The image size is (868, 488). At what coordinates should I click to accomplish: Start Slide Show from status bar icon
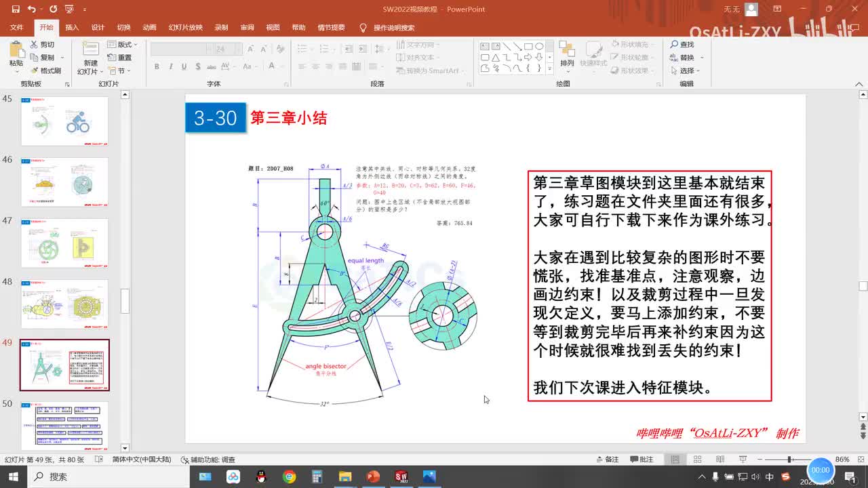[743, 459]
